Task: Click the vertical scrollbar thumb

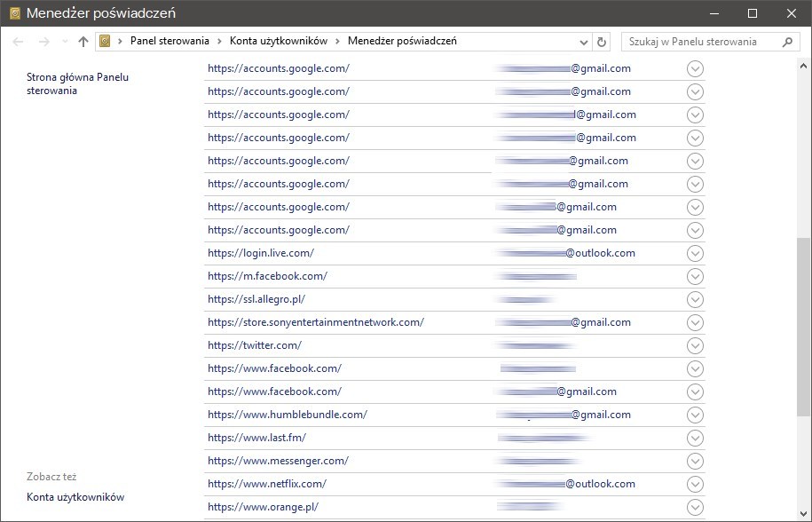Action: tap(803, 328)
